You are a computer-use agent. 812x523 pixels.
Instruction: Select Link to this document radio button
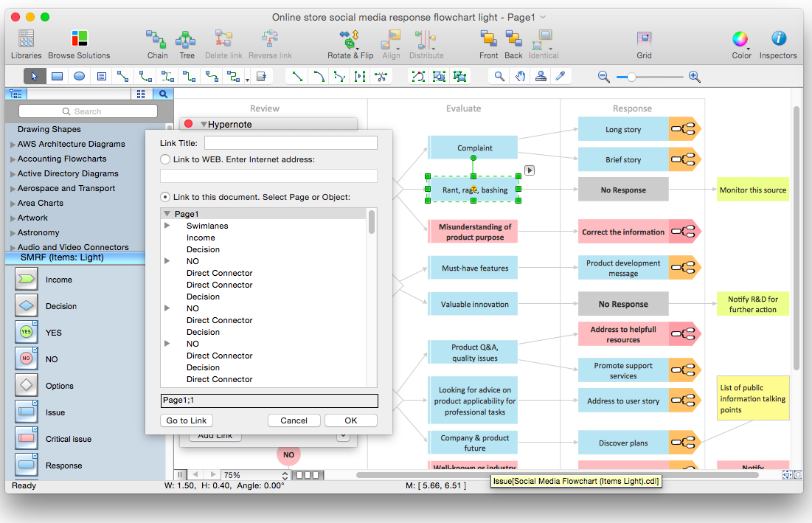click(165, 197)
